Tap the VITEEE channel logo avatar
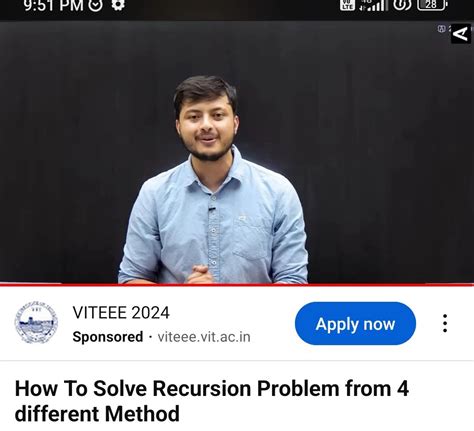 point(36,323)
